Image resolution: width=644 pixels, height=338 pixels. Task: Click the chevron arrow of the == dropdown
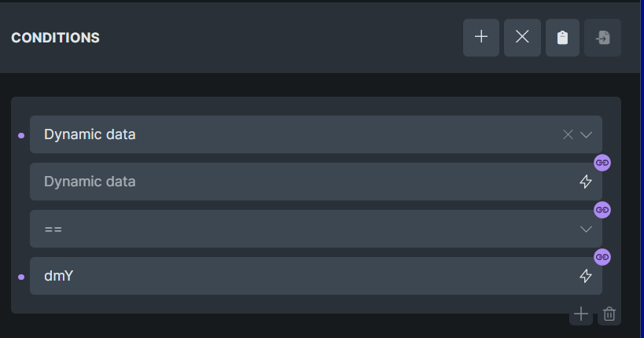(586, 229)
